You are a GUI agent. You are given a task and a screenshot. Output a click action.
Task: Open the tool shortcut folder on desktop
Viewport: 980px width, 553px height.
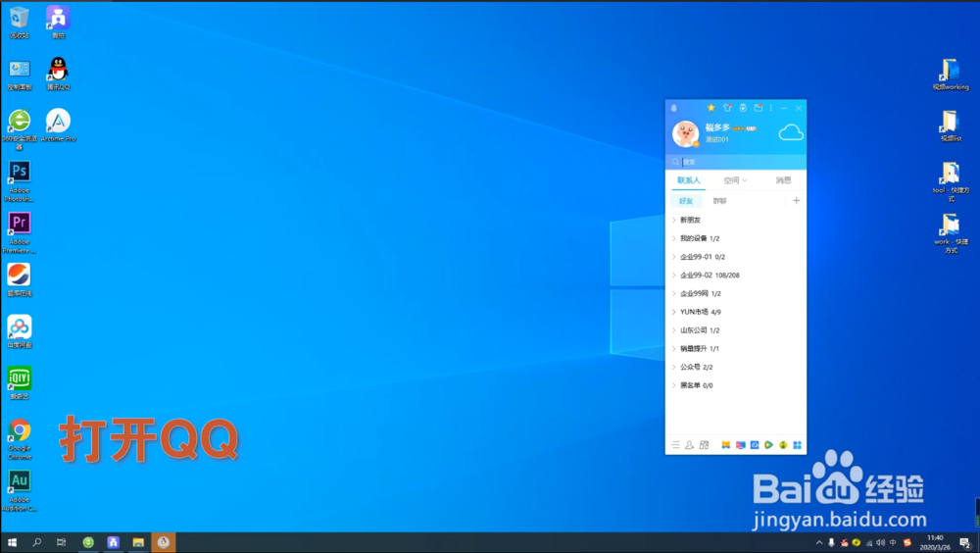pyautogui.click(x=951, y=182)
